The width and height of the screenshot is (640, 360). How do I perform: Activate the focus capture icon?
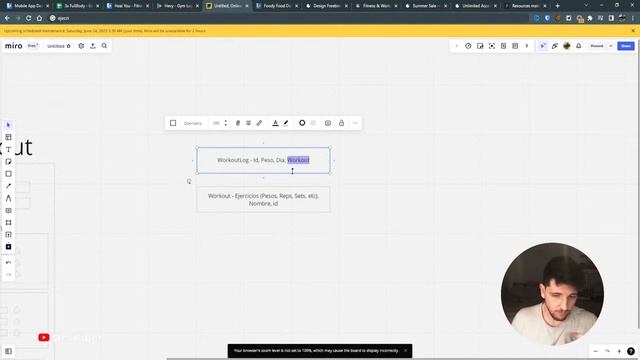click(492, 46)
